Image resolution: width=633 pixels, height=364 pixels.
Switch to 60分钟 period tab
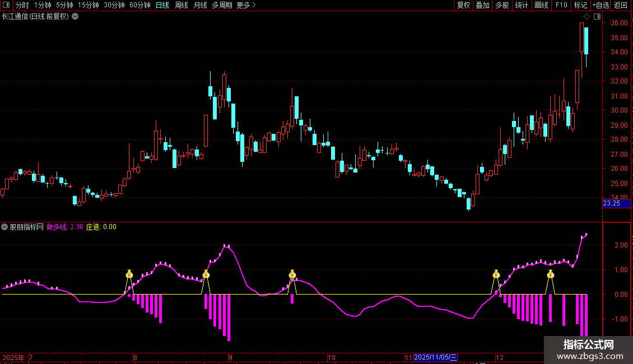pyautogui.click(x=139, y=6)
